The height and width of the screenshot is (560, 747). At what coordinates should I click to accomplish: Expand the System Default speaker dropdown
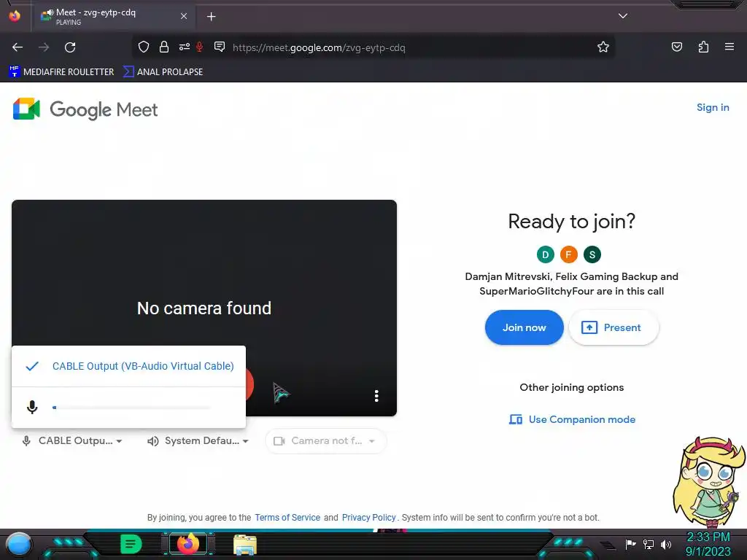[x=198, y=441]
